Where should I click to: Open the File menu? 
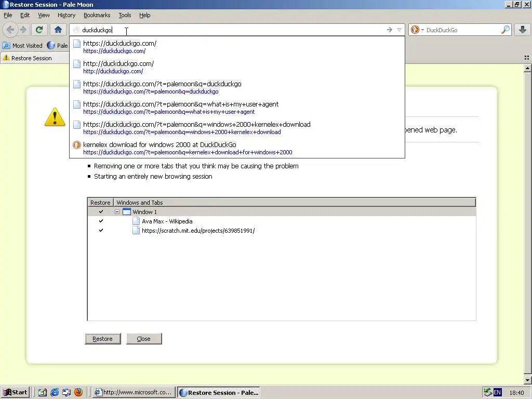pos(8,15)
